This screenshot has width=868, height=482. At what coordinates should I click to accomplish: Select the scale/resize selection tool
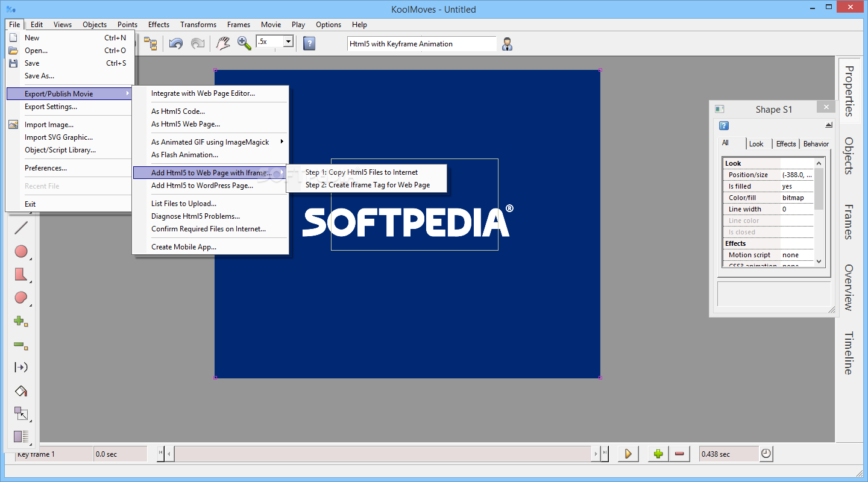21,414
